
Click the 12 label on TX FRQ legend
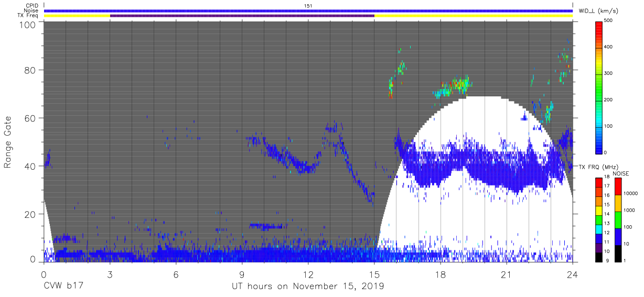click(x=607, y=232)
